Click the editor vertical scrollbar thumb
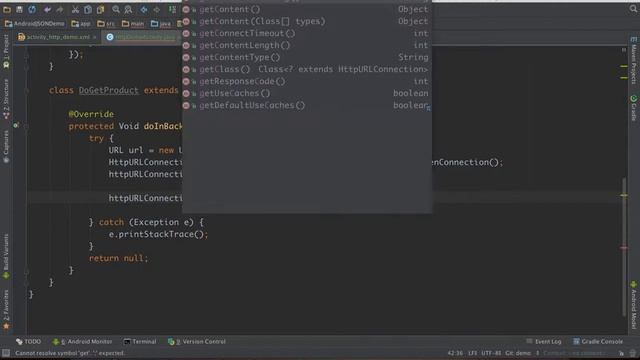This screenshot has height=360, width=640. click(x=624, y=246)
